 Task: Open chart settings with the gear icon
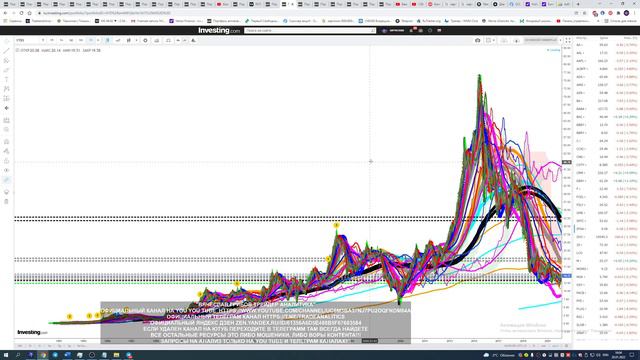click(145, 40)
